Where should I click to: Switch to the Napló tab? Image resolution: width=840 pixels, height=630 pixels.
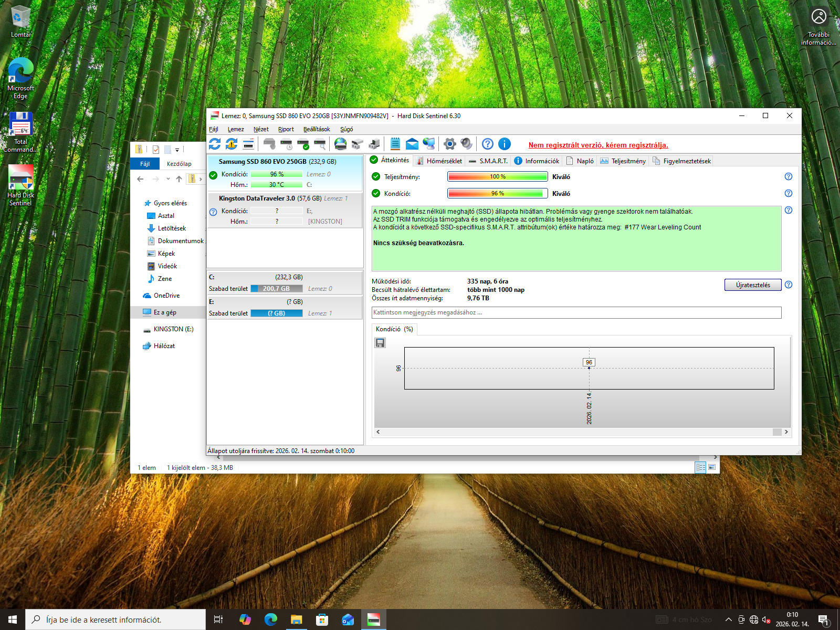[x=580, y=161]
